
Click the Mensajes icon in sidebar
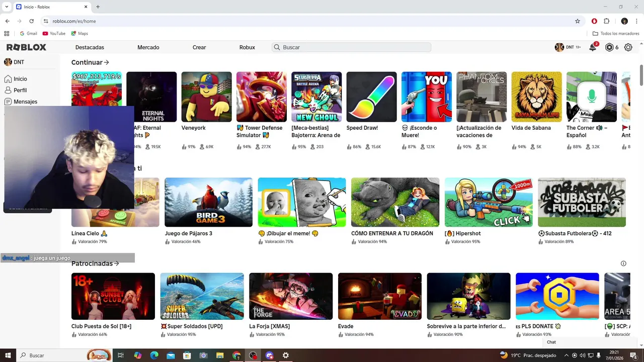8,102
